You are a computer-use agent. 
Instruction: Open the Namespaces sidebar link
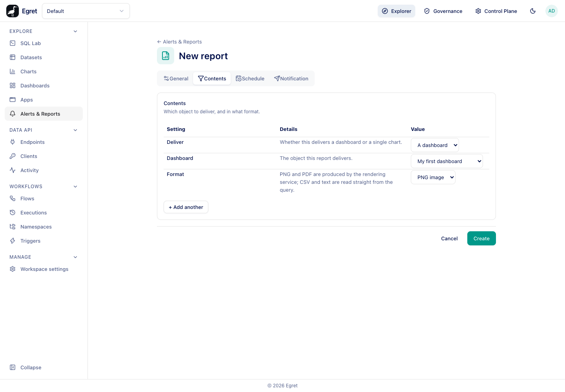(44, 227)
